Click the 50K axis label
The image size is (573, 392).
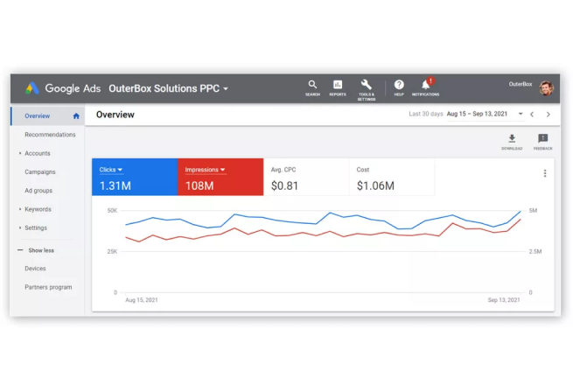pos(112,211)
